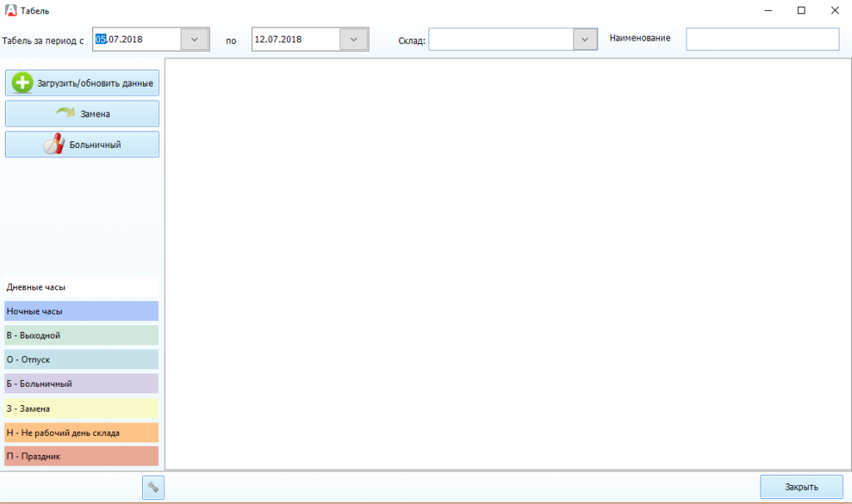Screen dimensions: 852x504
Task: Click the wrench settings icon button
Action: coord(153,487)
